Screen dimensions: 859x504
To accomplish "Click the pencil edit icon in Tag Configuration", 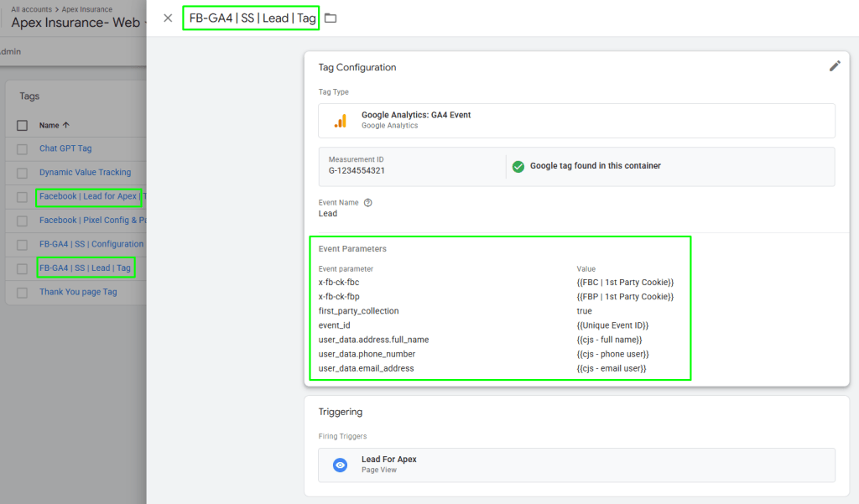I will click(834, 66).
